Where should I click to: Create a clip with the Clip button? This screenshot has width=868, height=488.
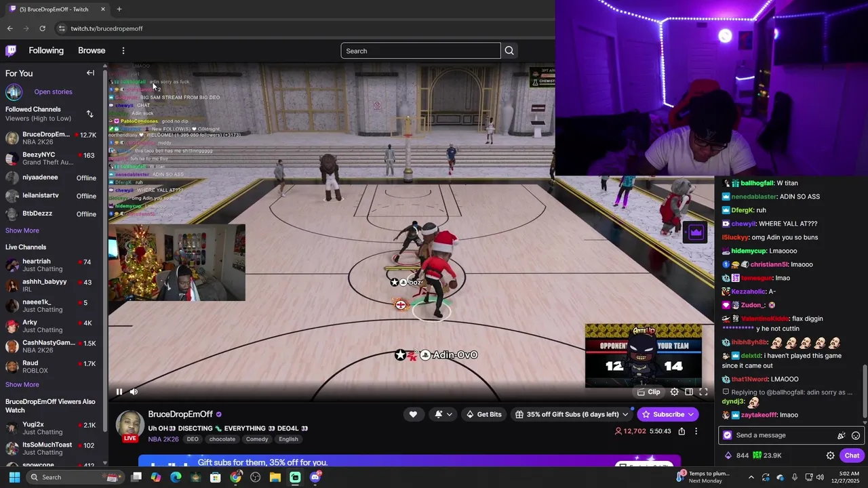click(648, 392)
